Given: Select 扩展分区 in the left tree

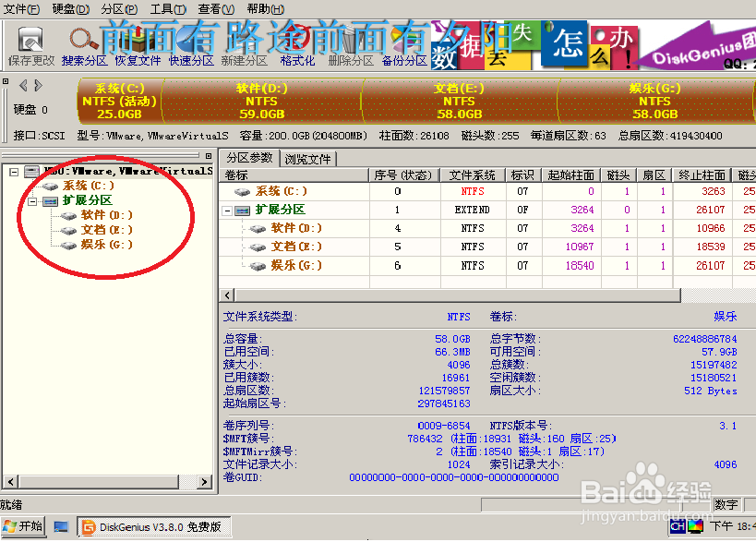Looking at the screenshot, I should pos(88,200).
